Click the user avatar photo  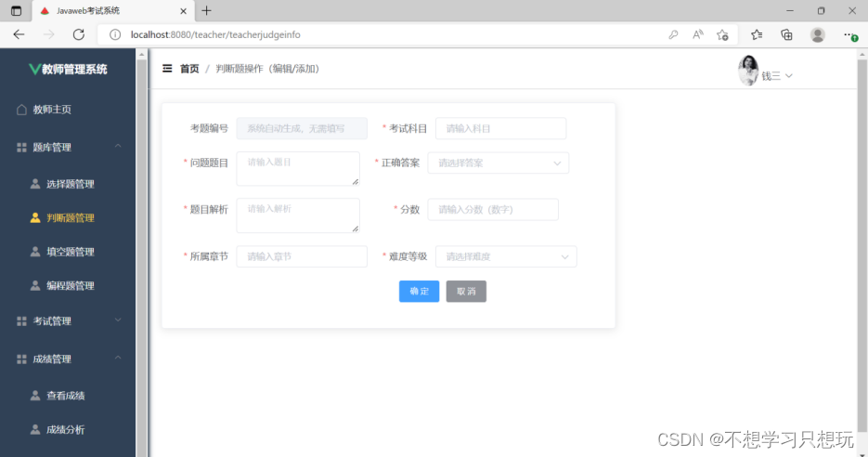point(748,71)
